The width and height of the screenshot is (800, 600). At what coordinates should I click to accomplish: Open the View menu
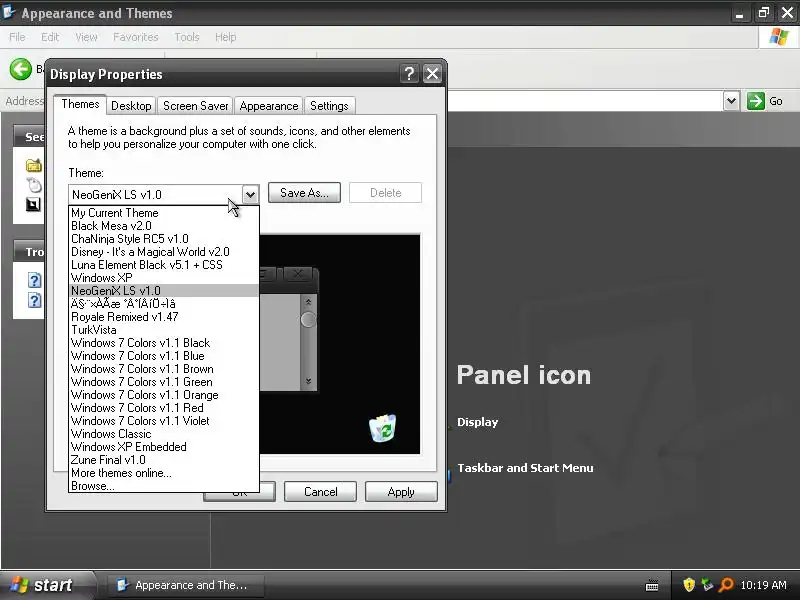click(86, 37)
